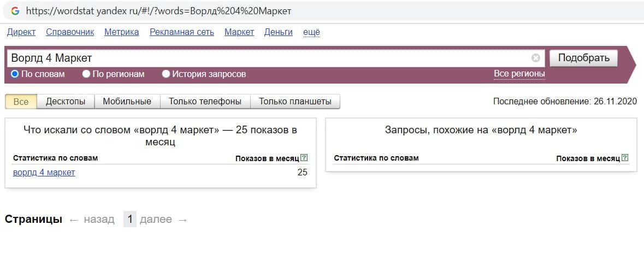Open the Деньги link
Screen dimensions: 644x260
pyautogui.click(x=279, y=32)
